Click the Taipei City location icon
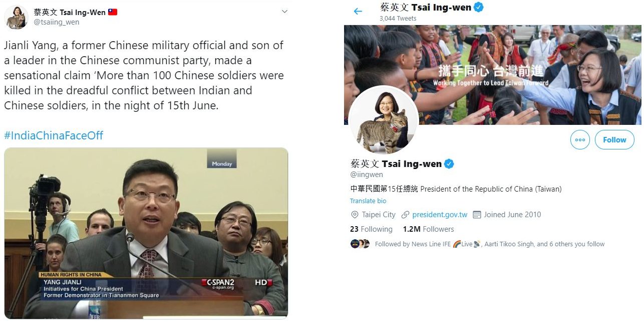The image size is (644, 325). (x=355, y=215)
